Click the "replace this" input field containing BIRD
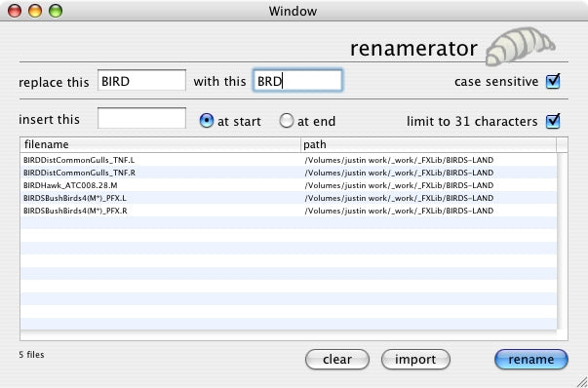This screenshot has height=388, width=588. click(141, 80)
